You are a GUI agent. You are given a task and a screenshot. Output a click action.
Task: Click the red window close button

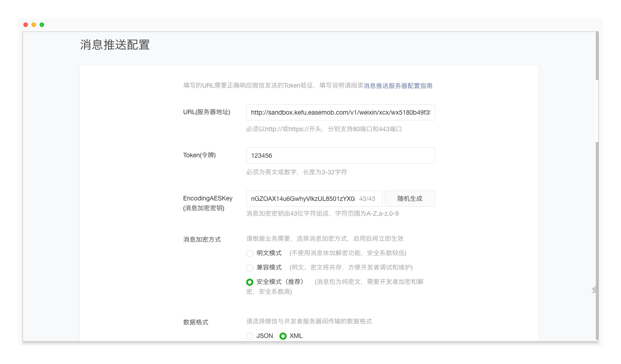26,25
